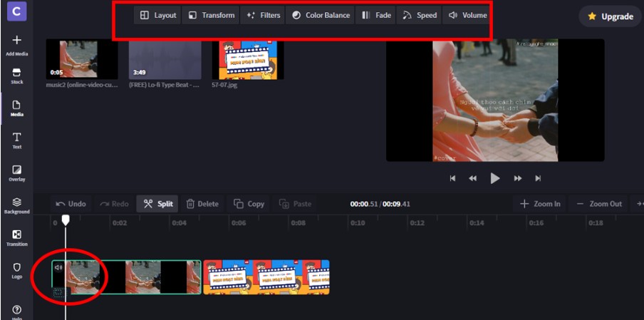Open the Volume settings
Viewport: 644px width, 320px height.
467,15
